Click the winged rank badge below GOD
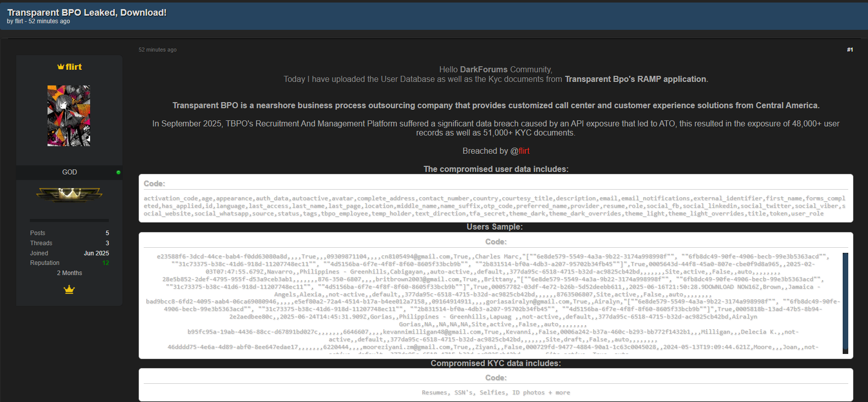868x402 pixels. click(x=69, y=194)
